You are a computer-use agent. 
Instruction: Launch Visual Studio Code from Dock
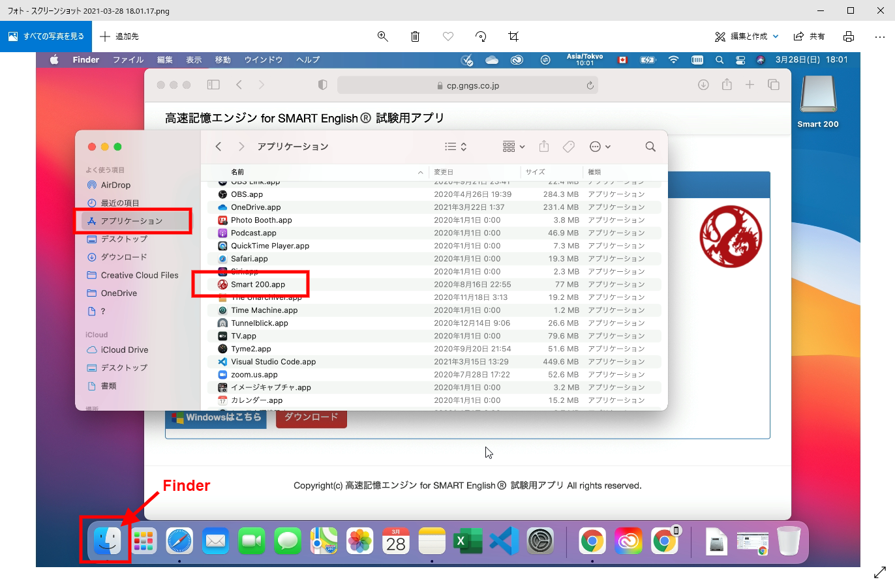coord(504,540)
